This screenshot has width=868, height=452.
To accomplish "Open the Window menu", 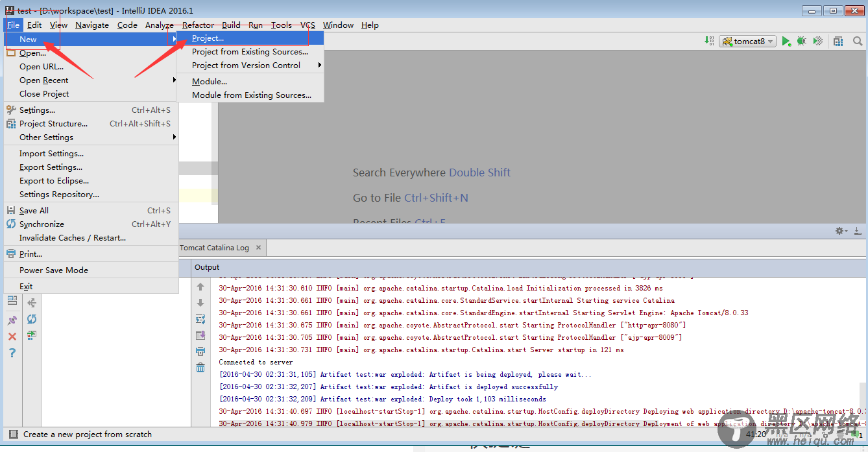I will tap(338, 25).
